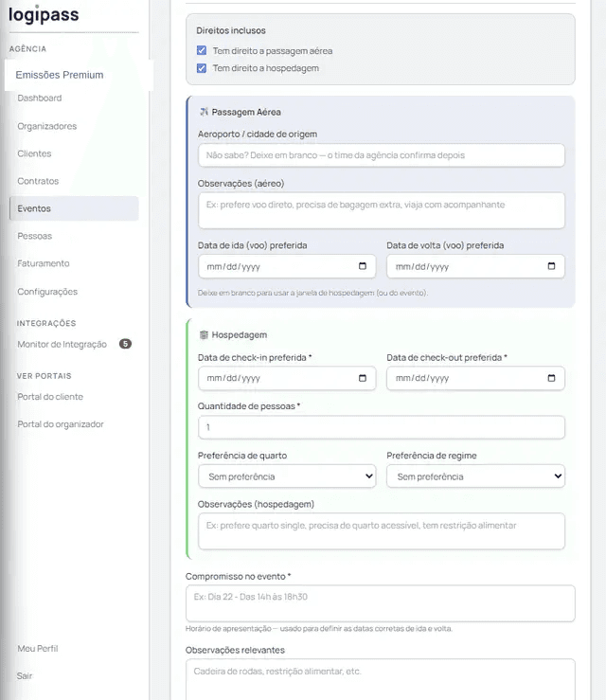Viewport: 606px width, 700px height.
Task: Go to Dashboard in the sidebar
Action: tap(40, 99)
